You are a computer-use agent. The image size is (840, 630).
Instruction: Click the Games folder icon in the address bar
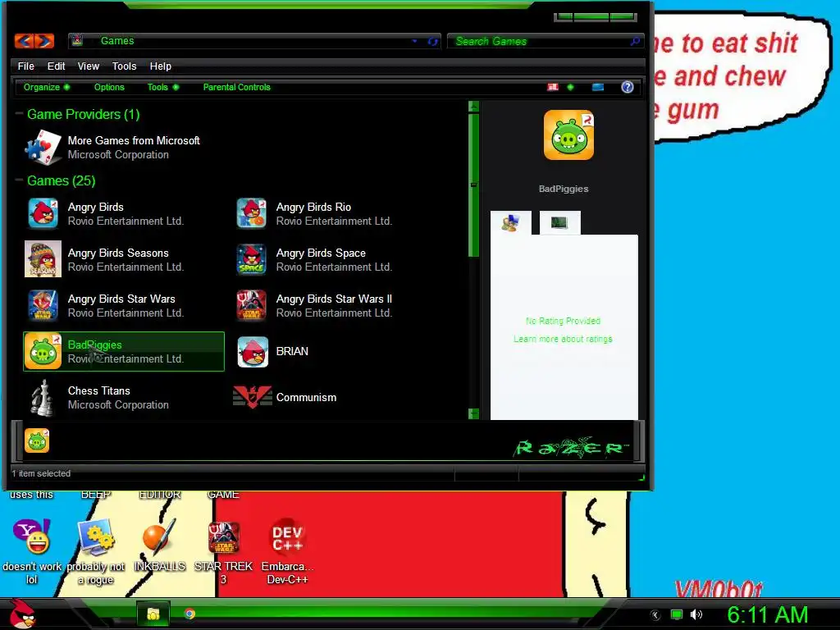click(78, 41)
